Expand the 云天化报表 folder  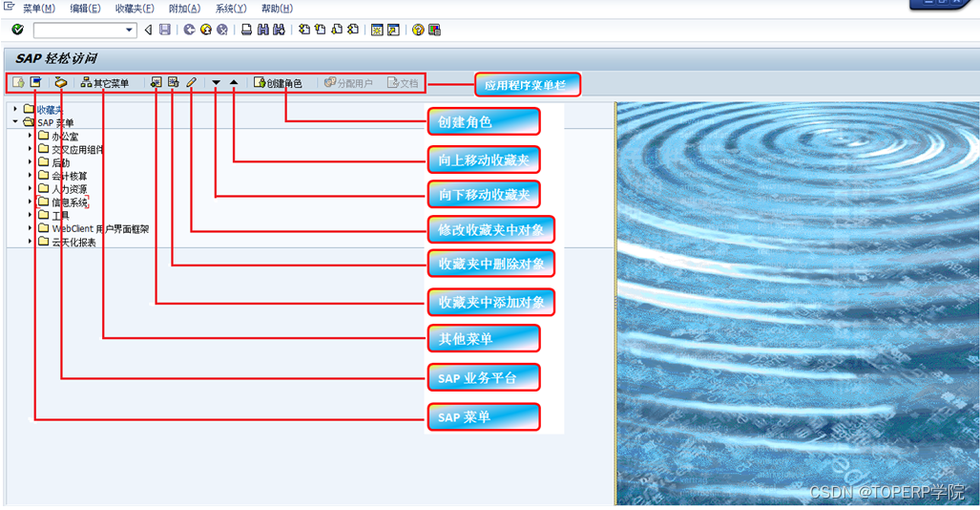click(x=30, y=241)
